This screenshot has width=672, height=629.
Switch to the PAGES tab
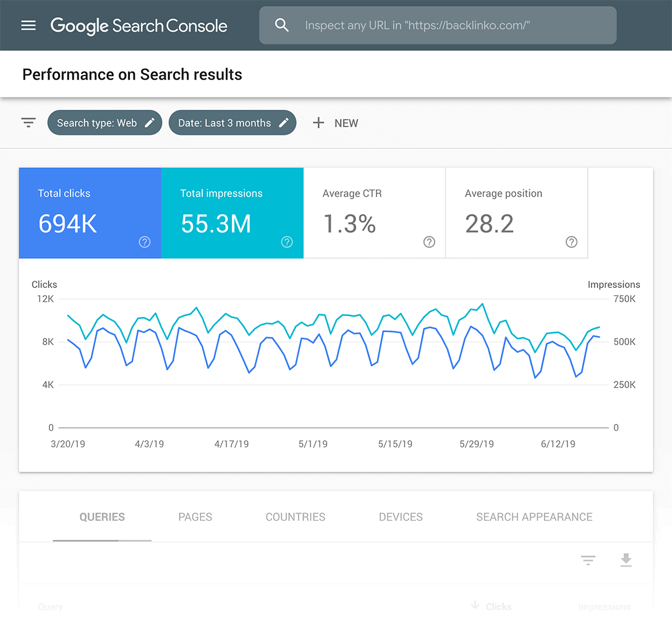pyautogui.click(x=195, y=516)
